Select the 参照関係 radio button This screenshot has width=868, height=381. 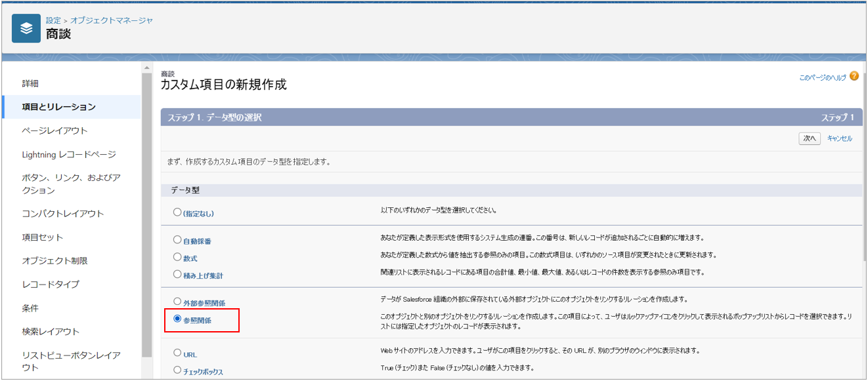pos(177,319)
